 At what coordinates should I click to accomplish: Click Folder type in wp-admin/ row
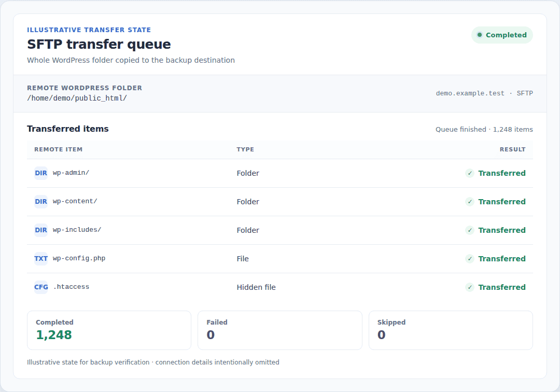coord(248,173)
